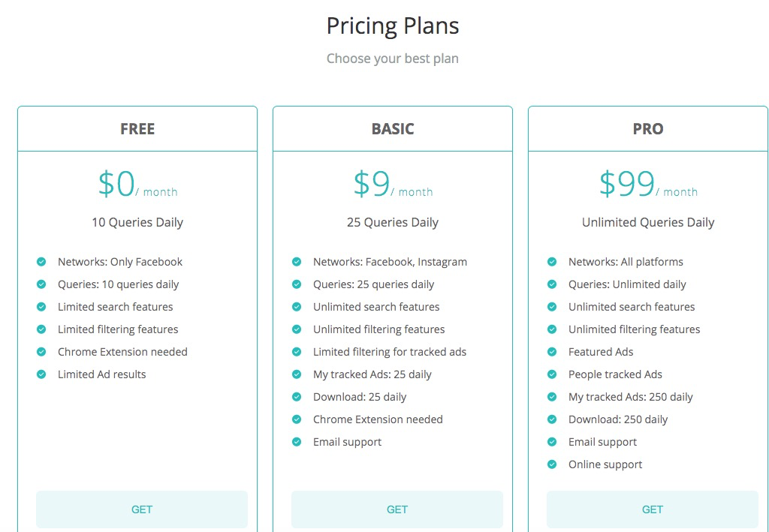The image size is (769, 532).
Task: Click checkmark icon next to Online support
Action: pos(552,465)
